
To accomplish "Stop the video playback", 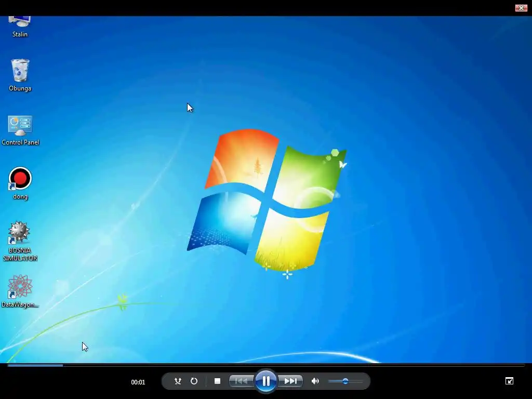I will pos(218,381).
